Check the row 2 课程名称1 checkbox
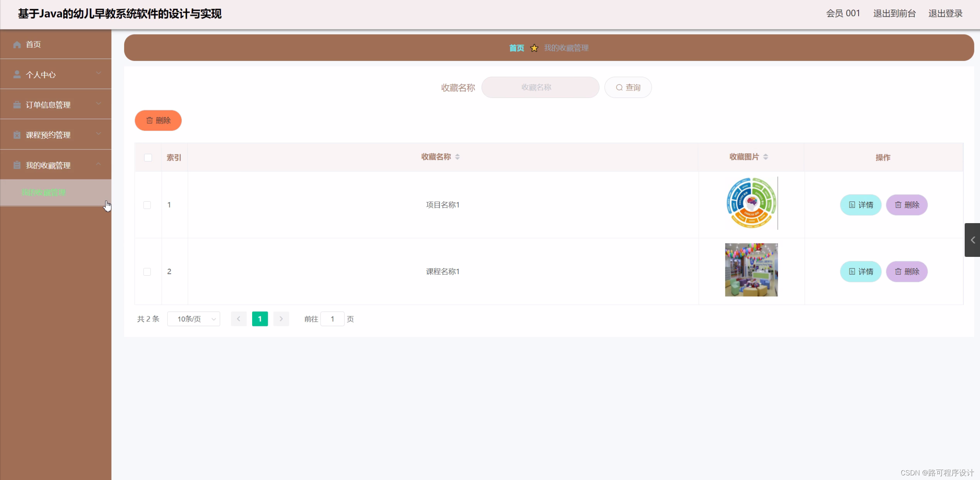This screenshot has width=980, height=480. pyautogui.click(x=147, y=272)
